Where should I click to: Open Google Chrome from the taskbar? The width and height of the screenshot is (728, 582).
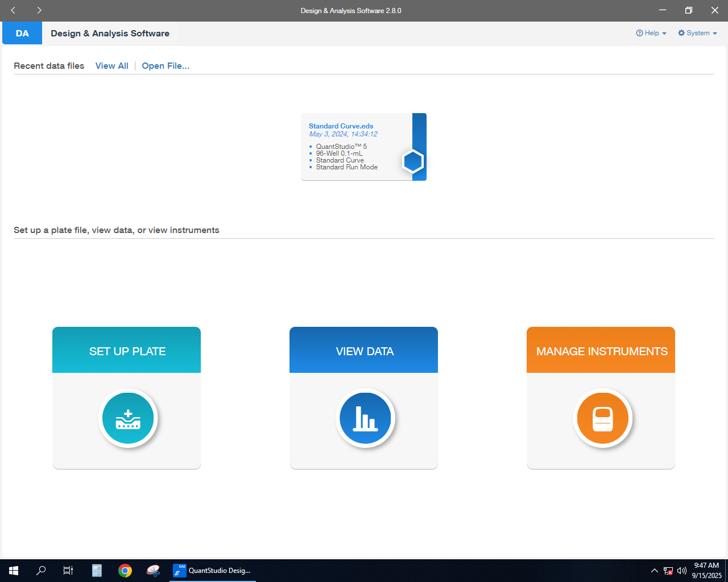point(125,571)
